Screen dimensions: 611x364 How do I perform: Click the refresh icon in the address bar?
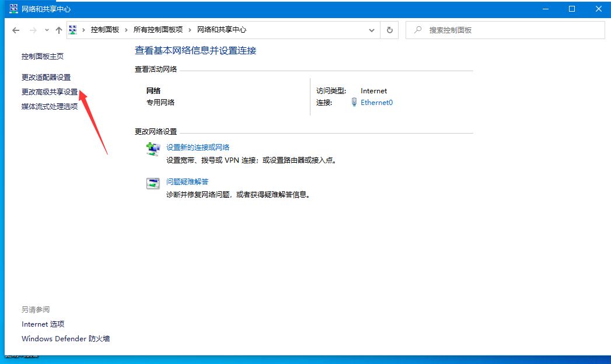[389, 29]
